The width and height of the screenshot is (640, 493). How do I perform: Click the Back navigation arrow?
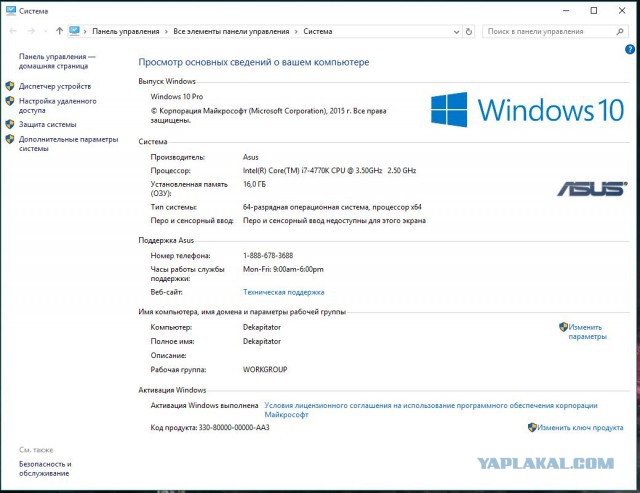(x=13, y=31)
